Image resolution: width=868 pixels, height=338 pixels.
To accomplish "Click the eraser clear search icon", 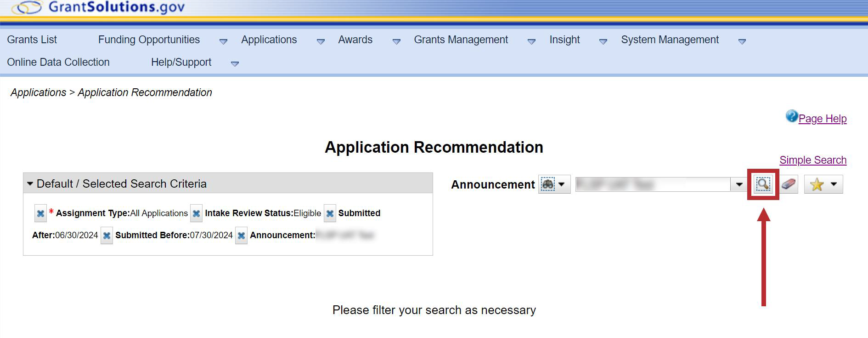I will (788, 184).
